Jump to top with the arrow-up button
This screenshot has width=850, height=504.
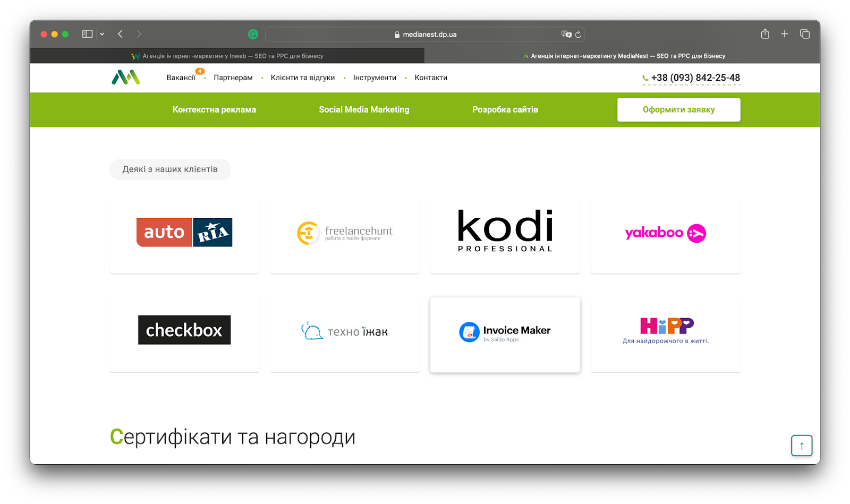[802, 446]
